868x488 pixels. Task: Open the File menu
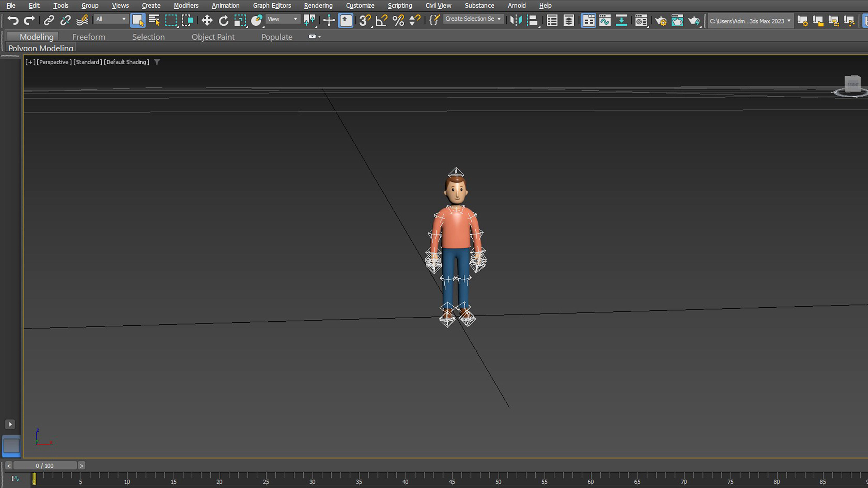(11, 5)
